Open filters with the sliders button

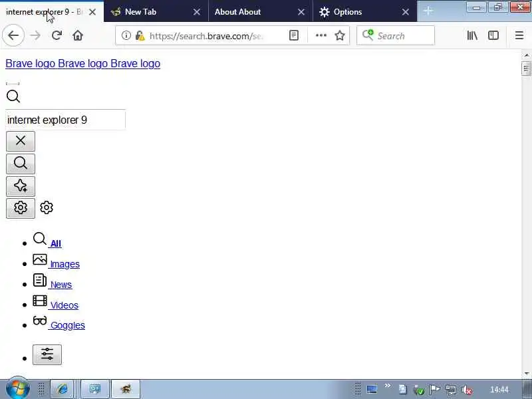47,354
